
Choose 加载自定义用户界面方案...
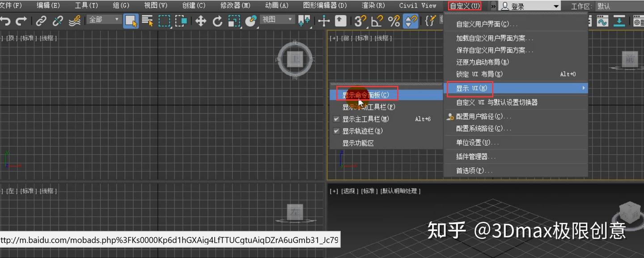[x=516, y=38]
